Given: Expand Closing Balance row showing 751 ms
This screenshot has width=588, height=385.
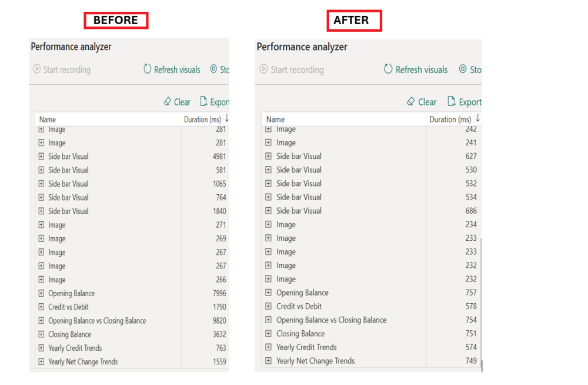Looking at the screenshot, I should click(268, 334).
